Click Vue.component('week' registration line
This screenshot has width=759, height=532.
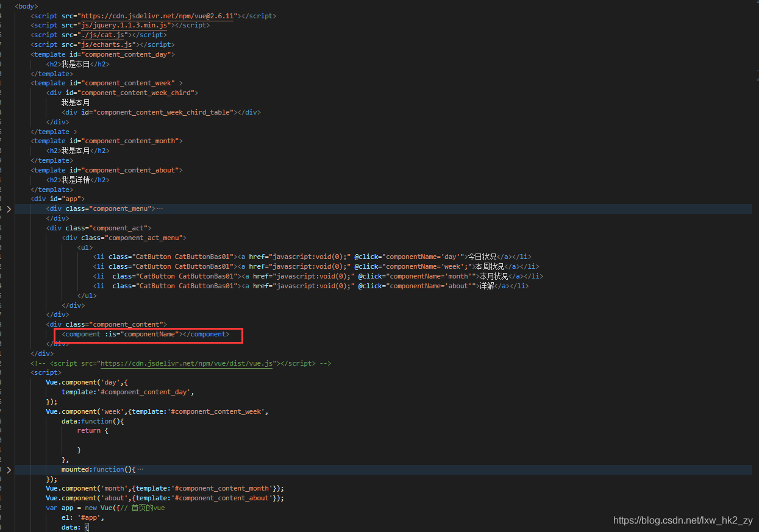coord(157,411)
